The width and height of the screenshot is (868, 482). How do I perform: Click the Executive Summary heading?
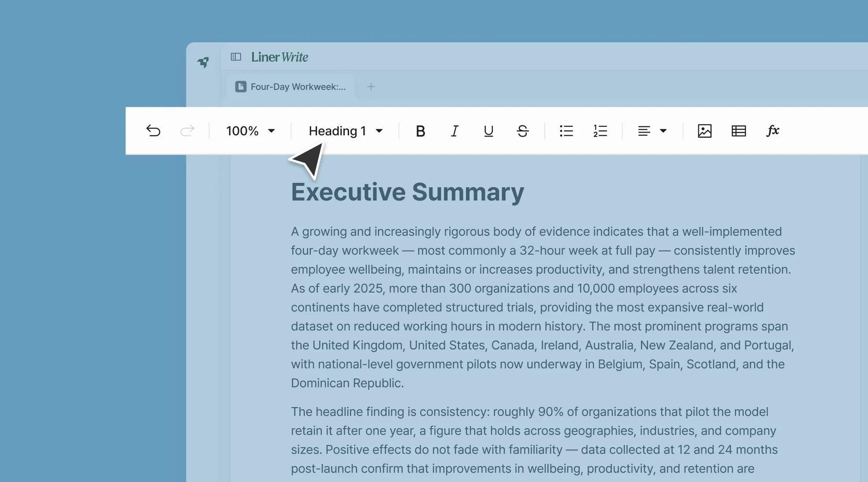[x=407, y=192]
